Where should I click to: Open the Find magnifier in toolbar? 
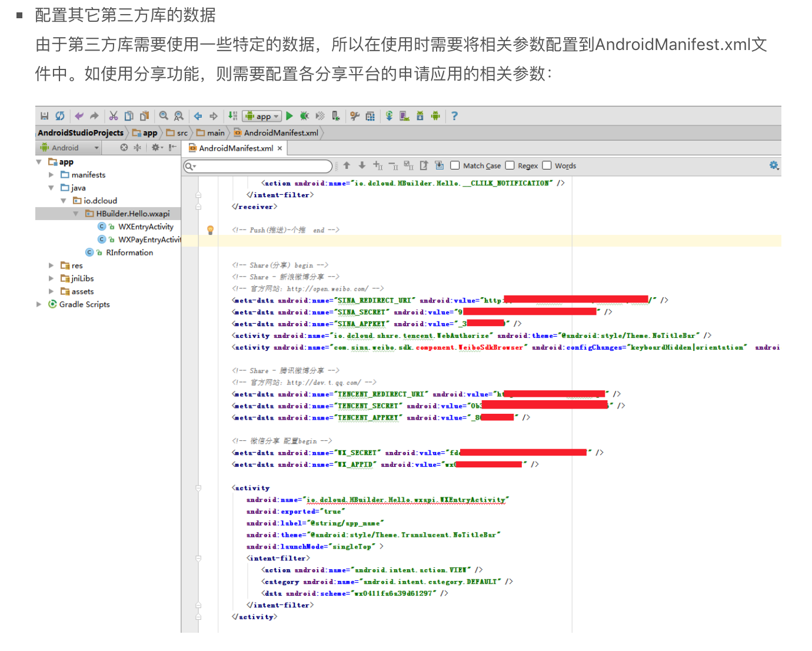tap(164, 116)
